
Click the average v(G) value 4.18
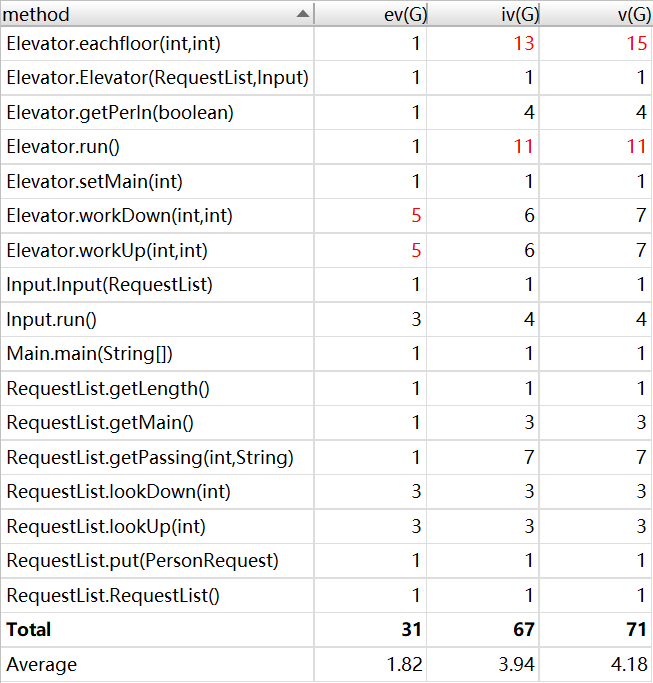(629, 665)
